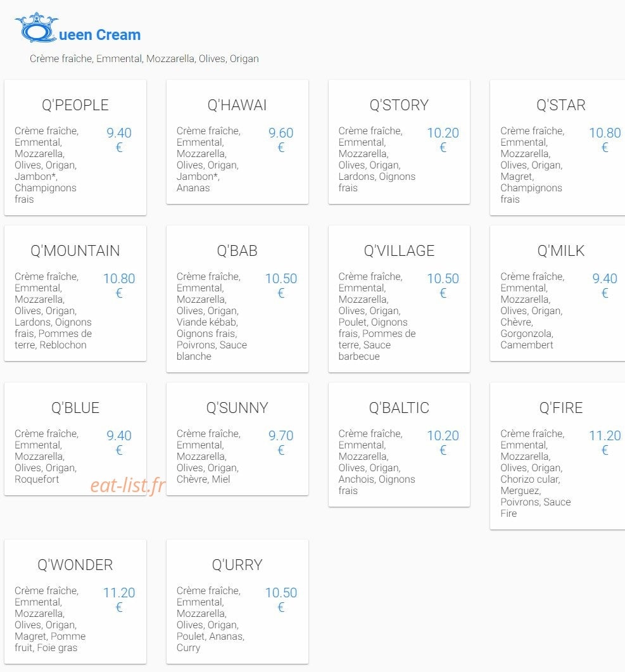Select the Q'MILK pizza title
Screen dimensions: 625x672
point(561,251)
